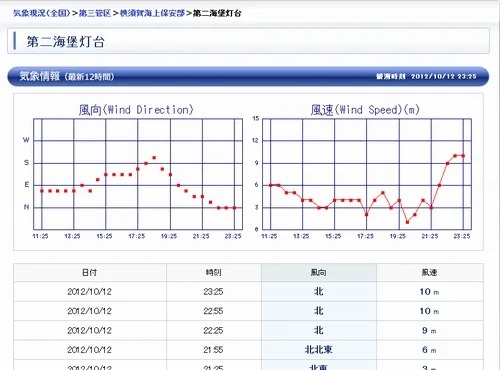Click the 9 m wind speed cell

coord(429,330)
